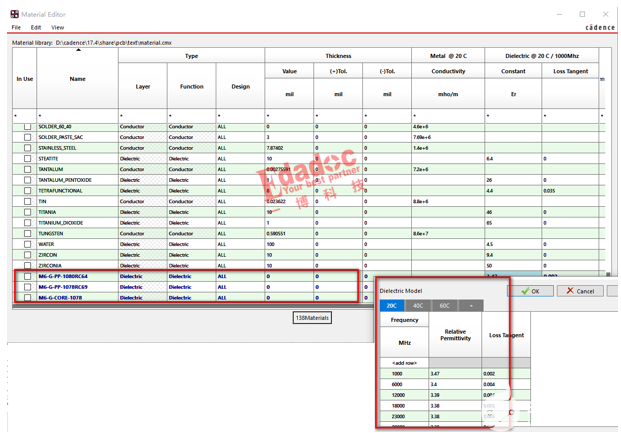Click the Name column filter field
621x433 pixels.
pyautogui.click(x=78, y=116)
